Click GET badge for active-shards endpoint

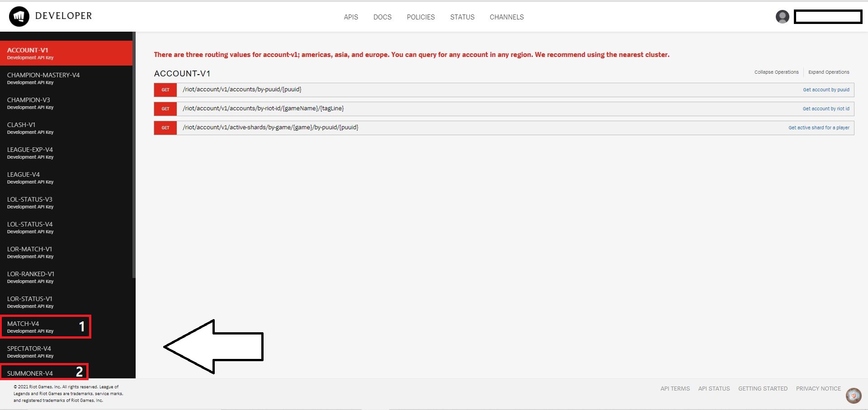coord(165,128)
